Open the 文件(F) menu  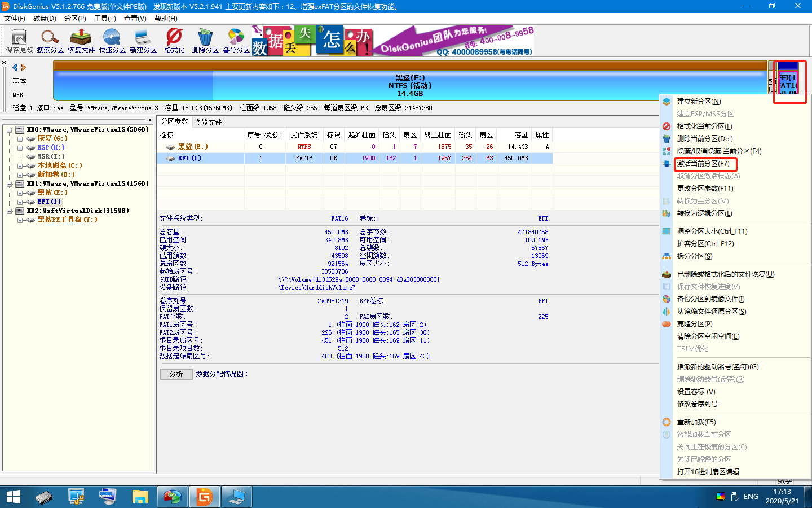(x=15, y=19)
